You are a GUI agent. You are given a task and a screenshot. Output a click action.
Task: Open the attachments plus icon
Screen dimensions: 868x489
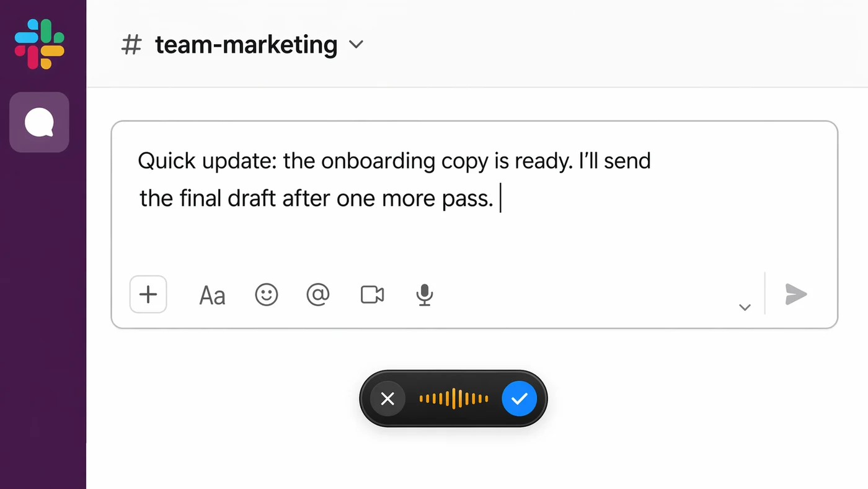tap(148, 295)
